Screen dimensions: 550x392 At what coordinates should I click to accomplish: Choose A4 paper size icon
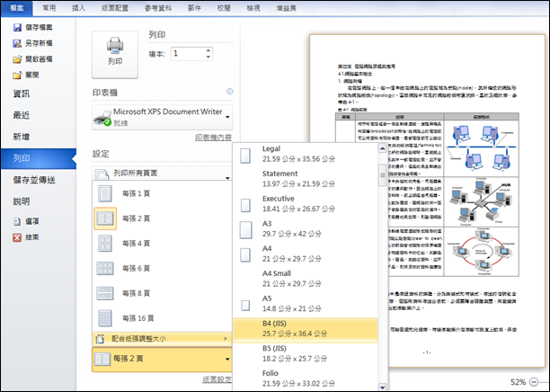click(245, 255)
